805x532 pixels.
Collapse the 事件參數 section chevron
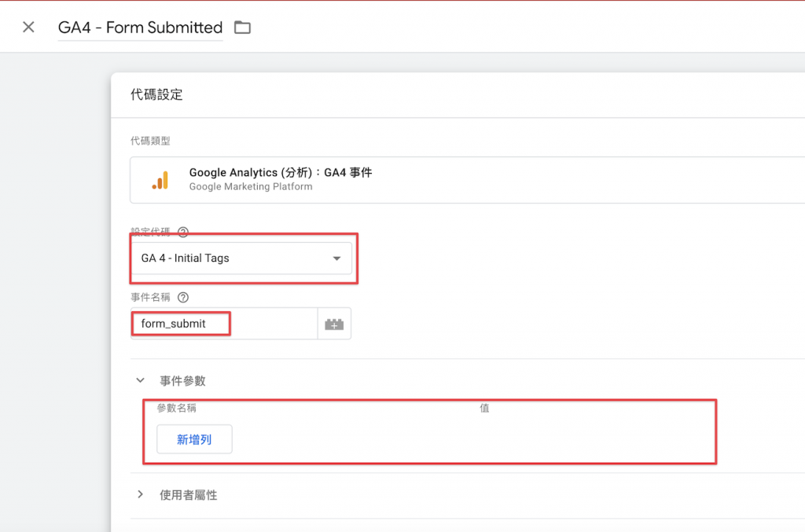[140, 380]
